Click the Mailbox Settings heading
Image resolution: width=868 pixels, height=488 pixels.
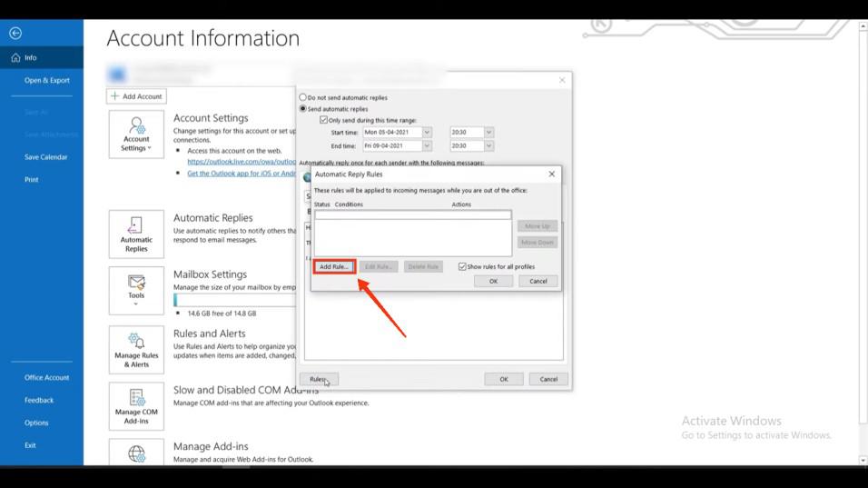(210, 274)
